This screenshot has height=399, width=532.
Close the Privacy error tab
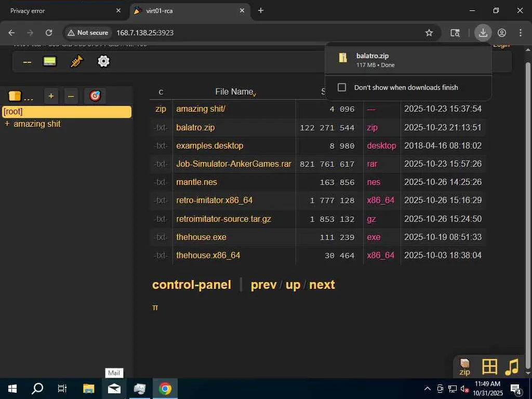[118, 10]
